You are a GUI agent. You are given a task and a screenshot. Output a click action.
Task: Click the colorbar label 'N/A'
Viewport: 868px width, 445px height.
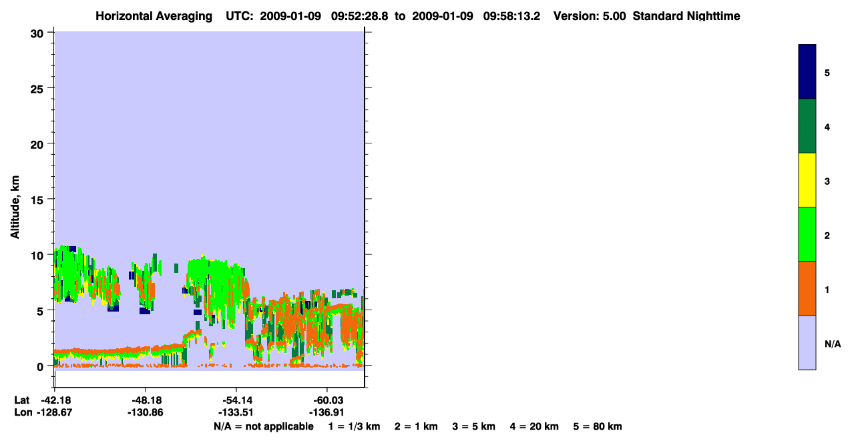pos(832,344)
